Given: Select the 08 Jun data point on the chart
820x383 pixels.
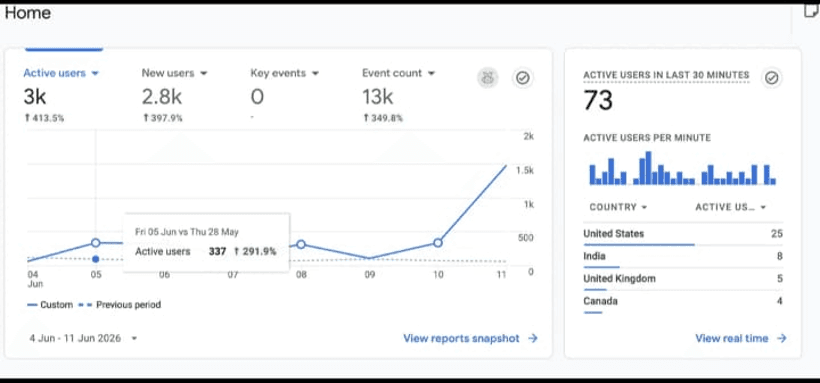Looking at the screenshot, I should (x=301, y=244).
